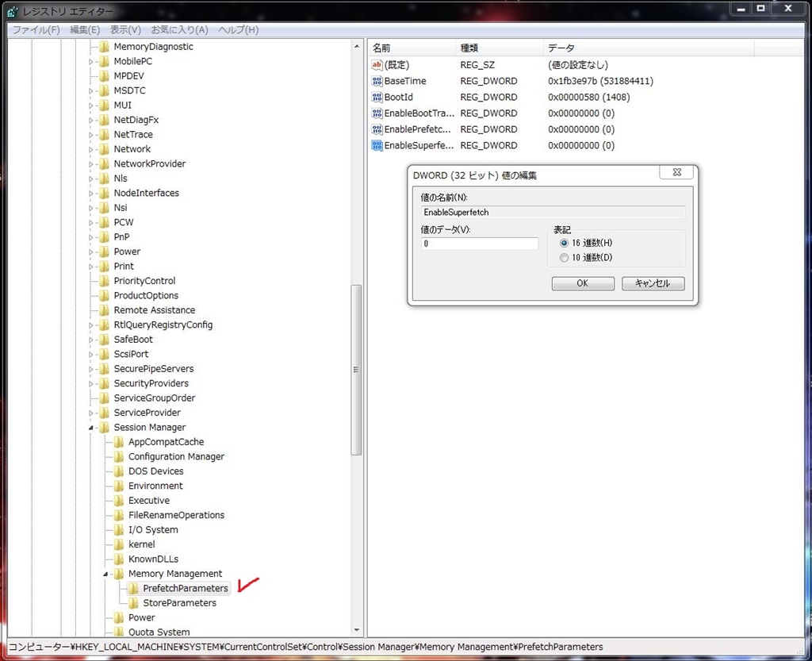Expand the Power tree node arrow
Screen dimensions: 812x661
click(91, 252)
